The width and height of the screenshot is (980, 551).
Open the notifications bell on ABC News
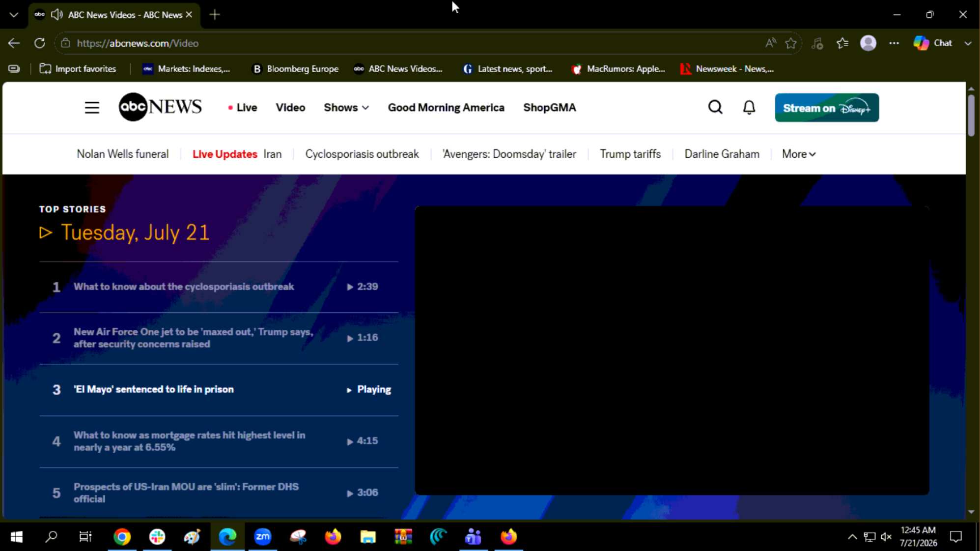[749, 107]
